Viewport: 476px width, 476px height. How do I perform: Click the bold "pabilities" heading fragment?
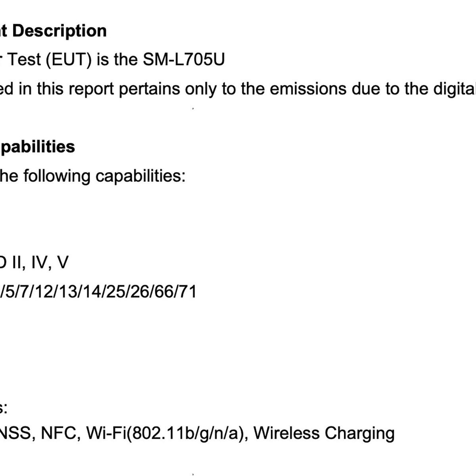pos(38,147)
